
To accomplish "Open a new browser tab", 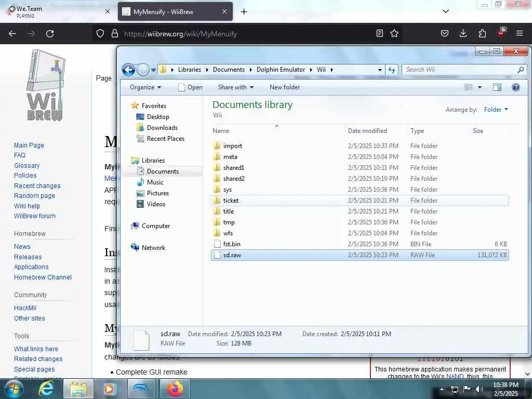I will click(244, 12).
